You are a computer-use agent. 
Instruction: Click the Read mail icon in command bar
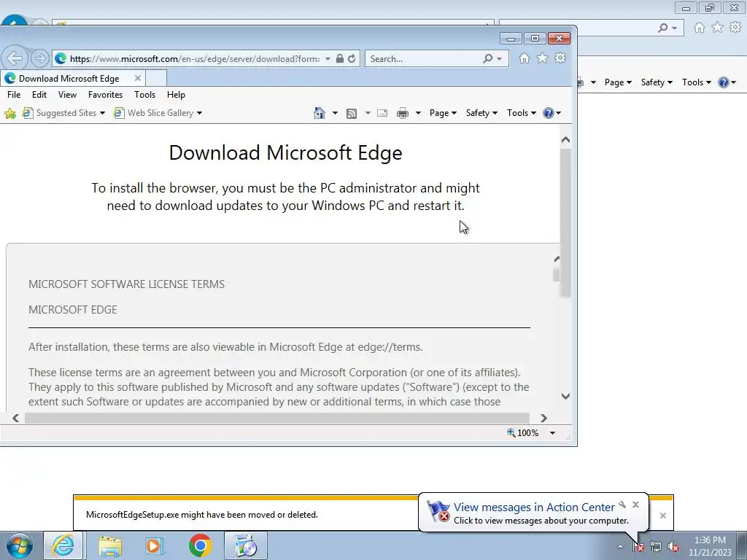click(382, 113)
